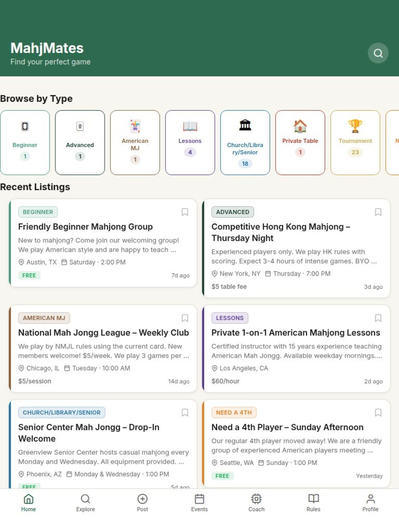Select the Beginner tile icon card

coord(25,126)
